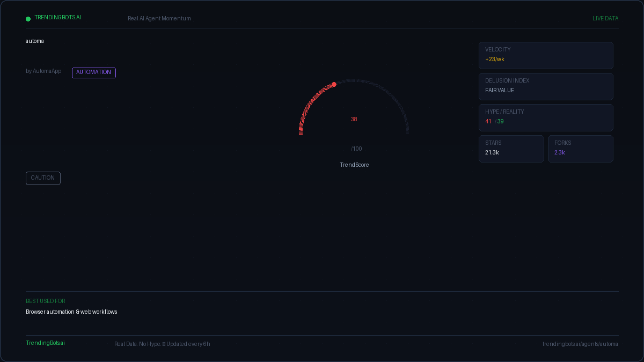
Task: Click the red hype value 41
Action: click(x=488, y=122)
